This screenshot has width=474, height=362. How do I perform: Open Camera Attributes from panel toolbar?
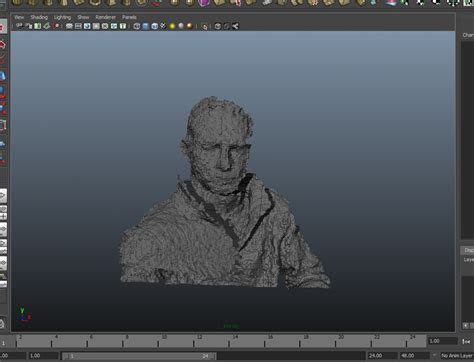tap(29, 26)
